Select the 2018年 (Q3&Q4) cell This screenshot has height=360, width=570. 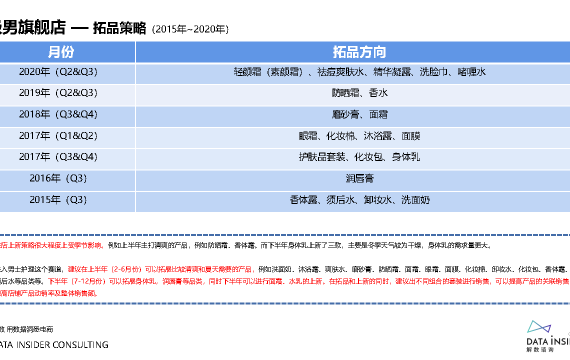[x=67, y=117]
